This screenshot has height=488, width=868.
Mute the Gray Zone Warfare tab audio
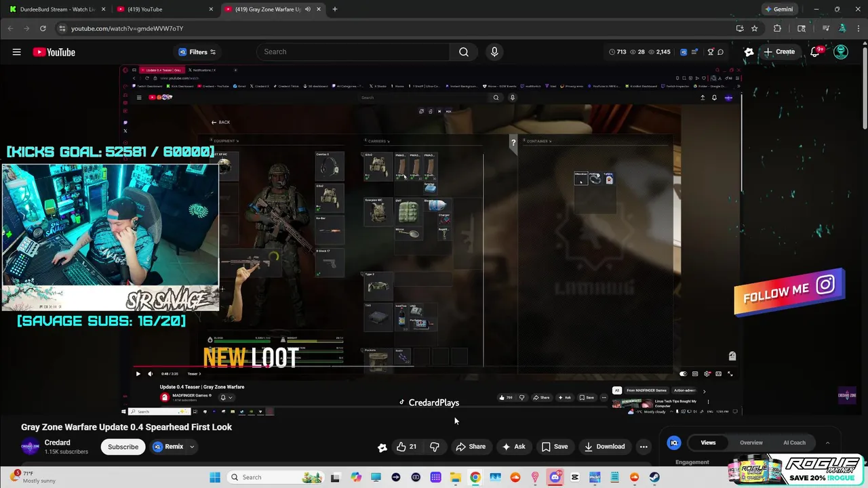pos(308,9)
